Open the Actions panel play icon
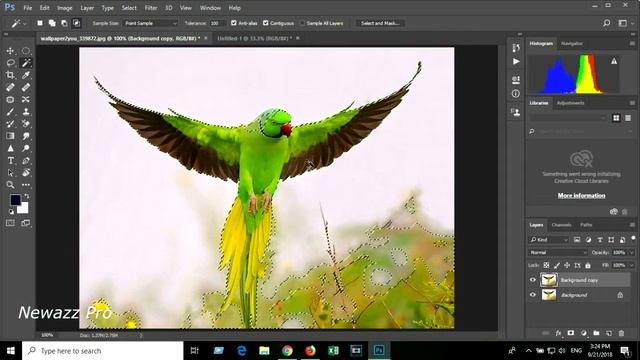 point(516,62)
